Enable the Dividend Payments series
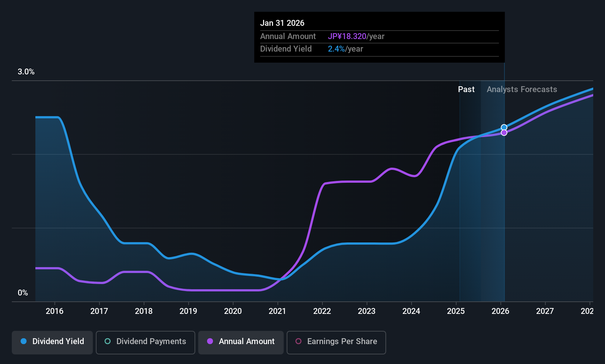 coord(146,343)
